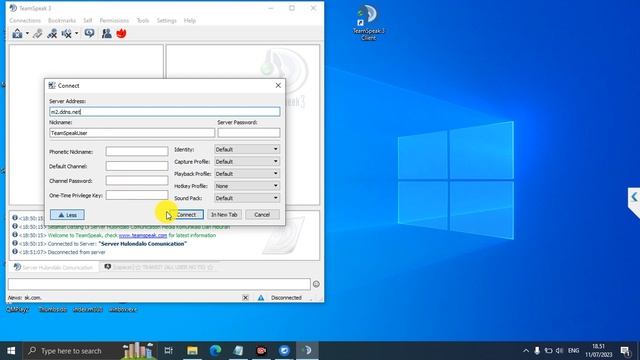This screenshot has height=360, width=640.
Task: Open the Self menu
Action: tap(88, 20)
